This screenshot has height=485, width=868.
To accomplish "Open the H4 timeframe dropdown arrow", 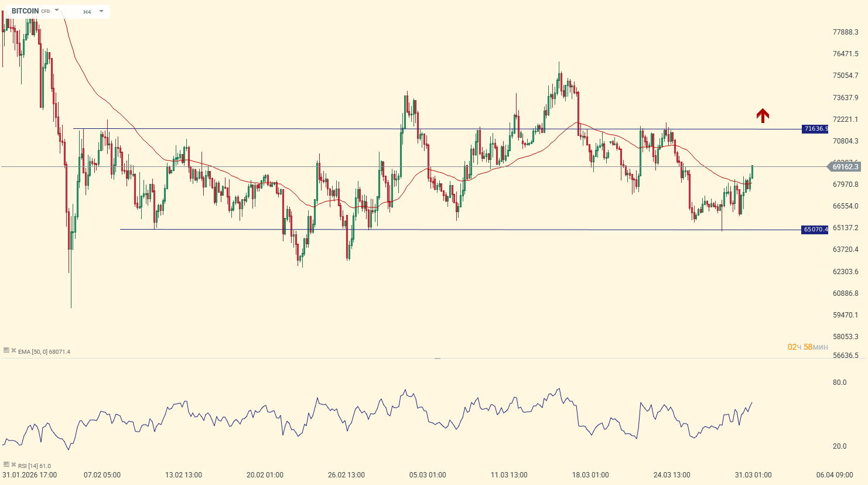I will (x=101, y=11).
